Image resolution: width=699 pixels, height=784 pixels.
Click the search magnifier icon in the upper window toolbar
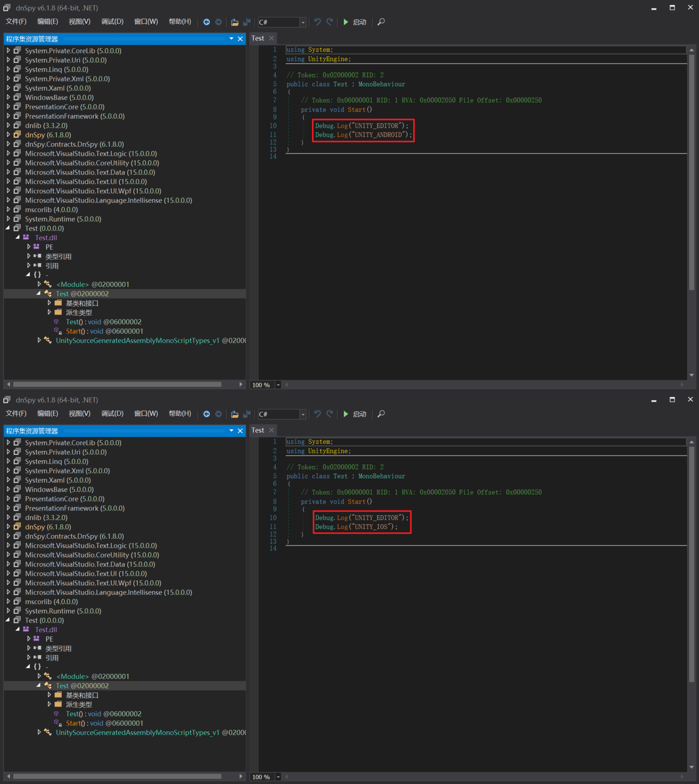(381, 22)
